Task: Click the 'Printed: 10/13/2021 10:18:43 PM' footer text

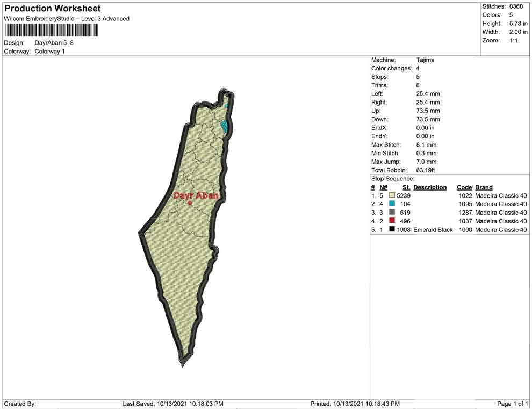Action: pos(355,404)
